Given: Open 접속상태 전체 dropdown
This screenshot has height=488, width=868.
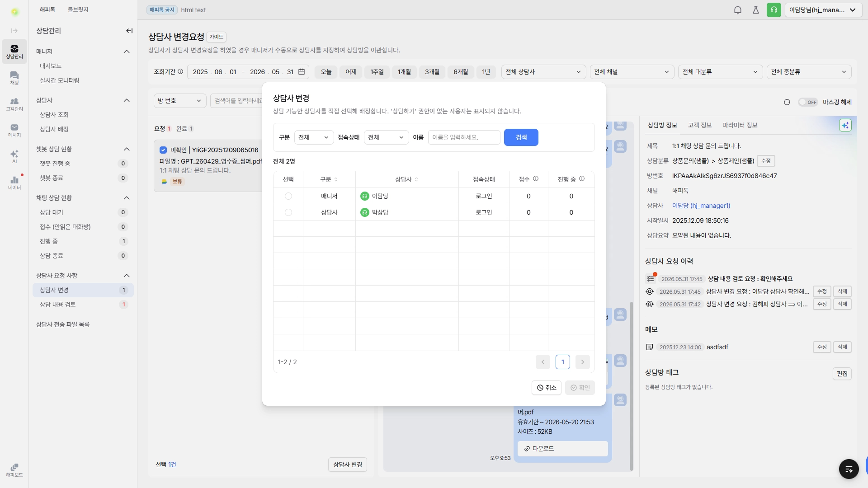Looking at the screenshot, I should (x=386, y=137).
